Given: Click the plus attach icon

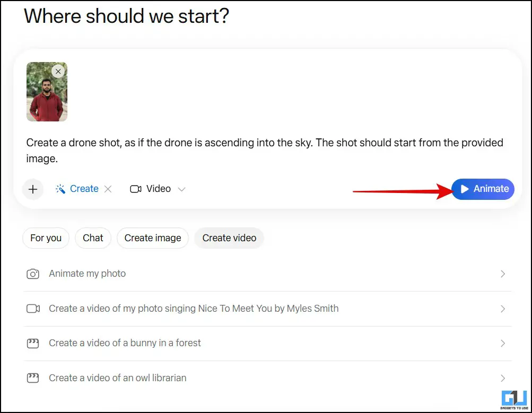Looking at the screenshot, I should (33, 189).
